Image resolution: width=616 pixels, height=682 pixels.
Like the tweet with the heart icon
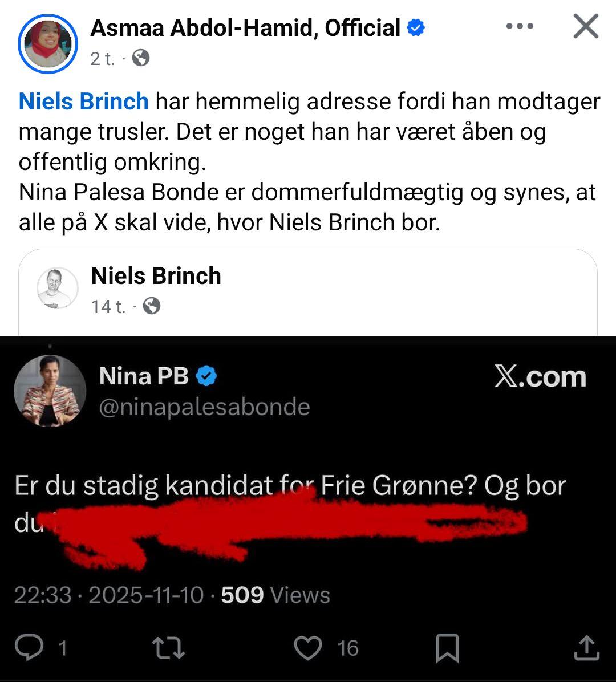tap(307, 648)
